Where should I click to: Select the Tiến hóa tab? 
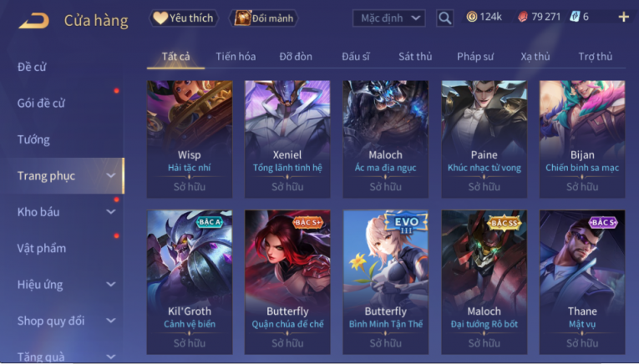tap(236, 57)
